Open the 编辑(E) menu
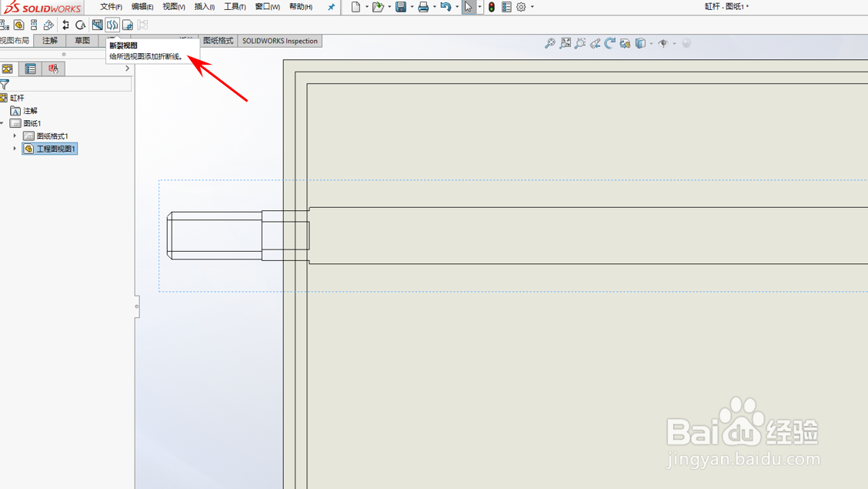Viewport: 868px width, 489px height. click(142, 7)
